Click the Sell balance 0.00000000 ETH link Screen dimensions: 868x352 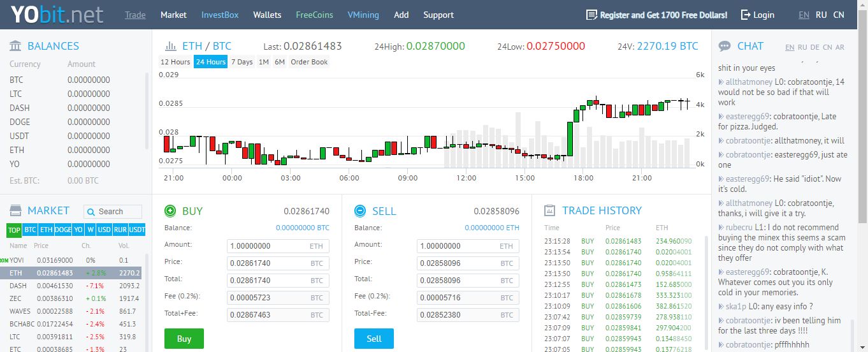tap(492, 228)
